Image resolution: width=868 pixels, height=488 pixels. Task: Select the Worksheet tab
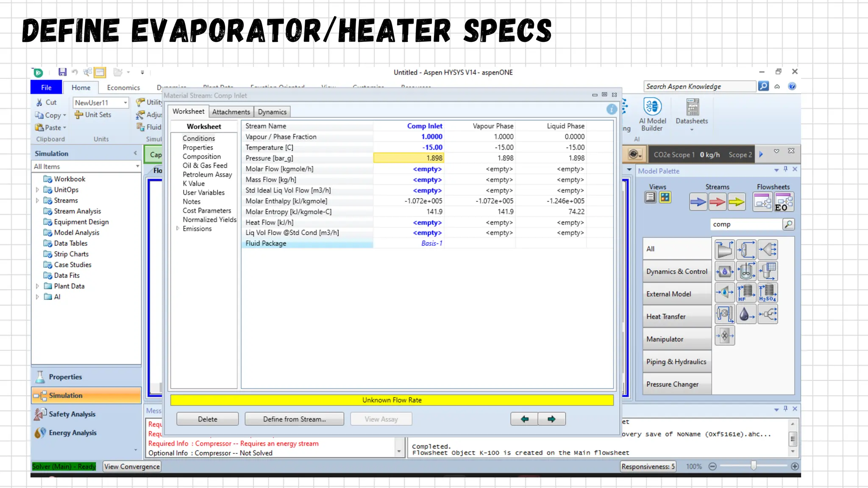point(188,111)
